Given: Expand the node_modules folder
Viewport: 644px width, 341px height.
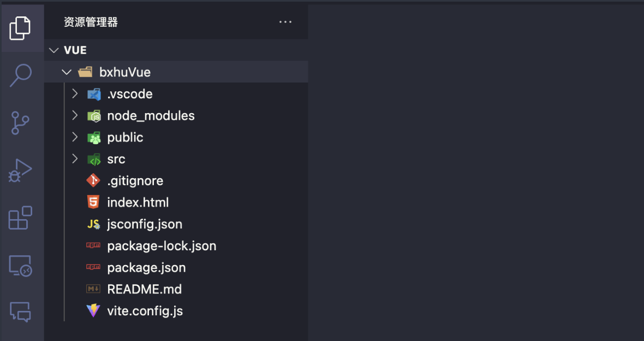Looking at the screenshot, I should (x=75, y=116).
